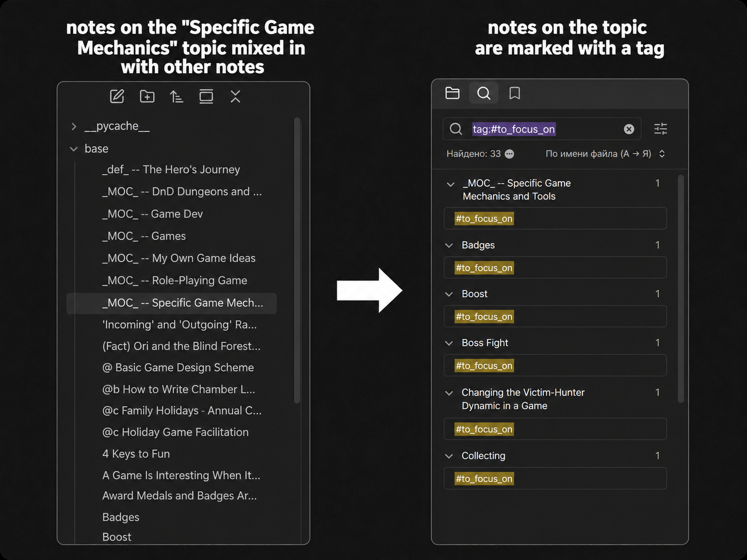The width and height of the screenshot is (747, 560).
Task: Click the 'Boost' result title
Action: point(475,294)
